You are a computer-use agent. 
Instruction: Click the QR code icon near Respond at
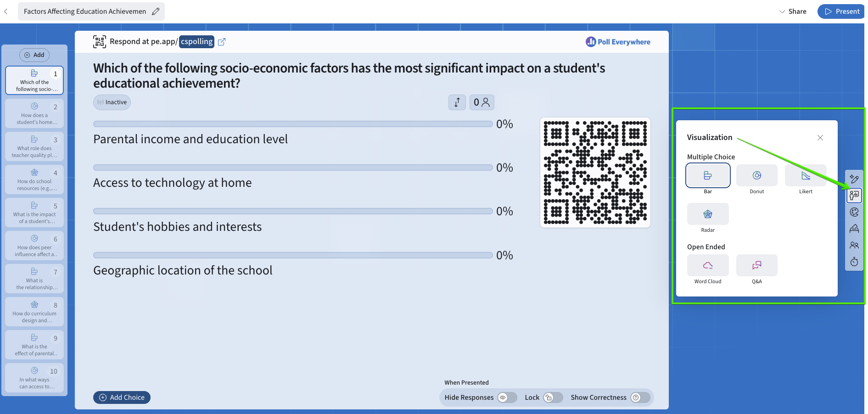point(100,41)
